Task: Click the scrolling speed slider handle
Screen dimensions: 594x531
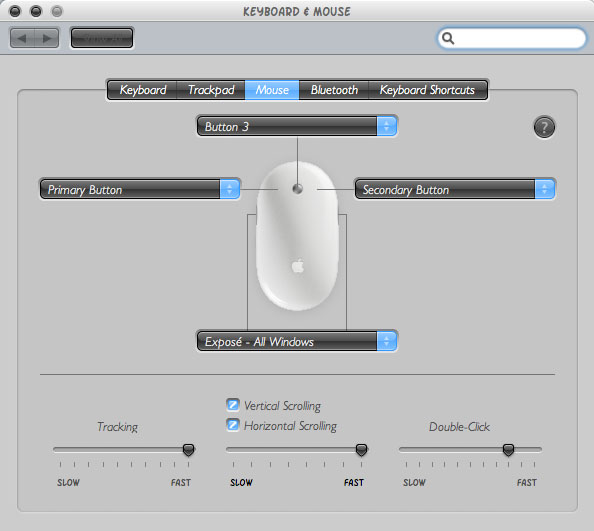Action: [361, 450]
